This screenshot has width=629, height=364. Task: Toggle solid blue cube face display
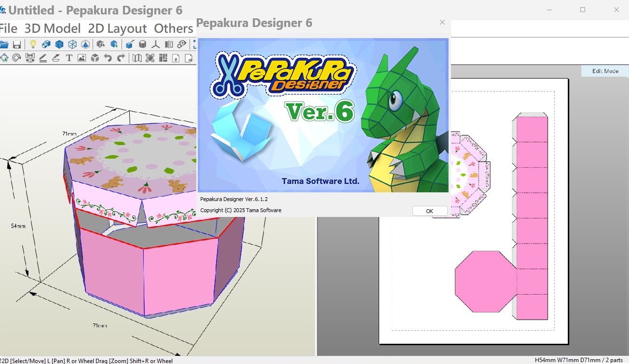pyautogui.click(x=59, y=44)
